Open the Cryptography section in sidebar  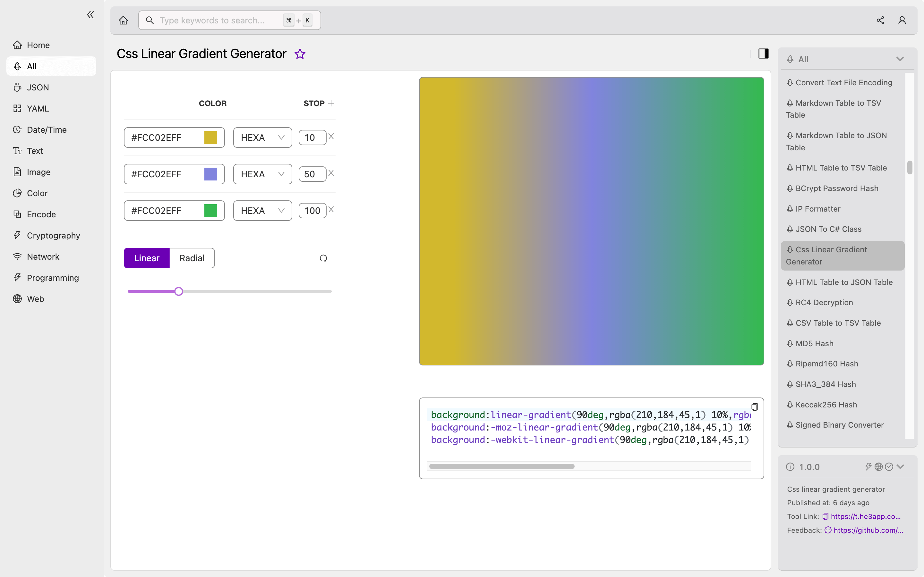(x=53, y=235)
